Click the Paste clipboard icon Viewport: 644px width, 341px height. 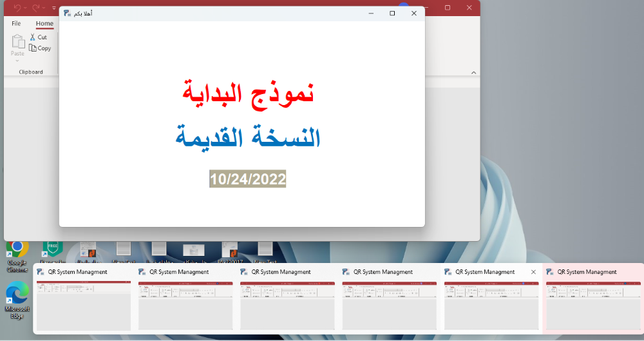[17, 41]
